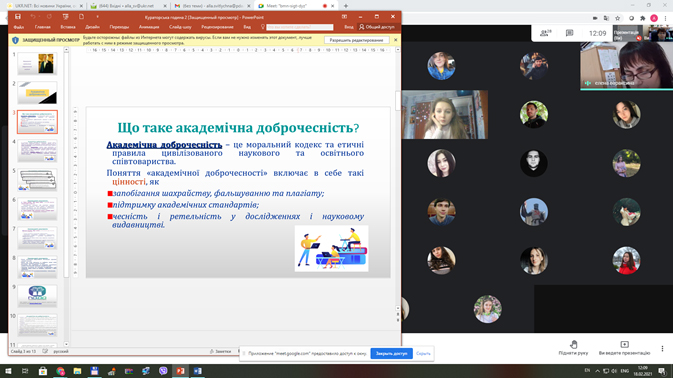Select slide 1 thumbnail
The height and width of the screenshot is (378, 673).
click(x=37, y=64)
